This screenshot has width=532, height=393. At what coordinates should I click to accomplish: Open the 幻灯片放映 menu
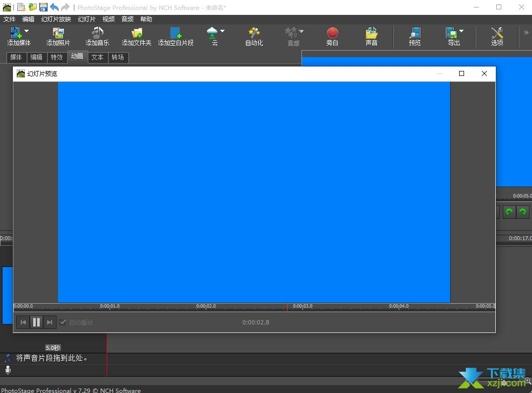tap(56, 19)
